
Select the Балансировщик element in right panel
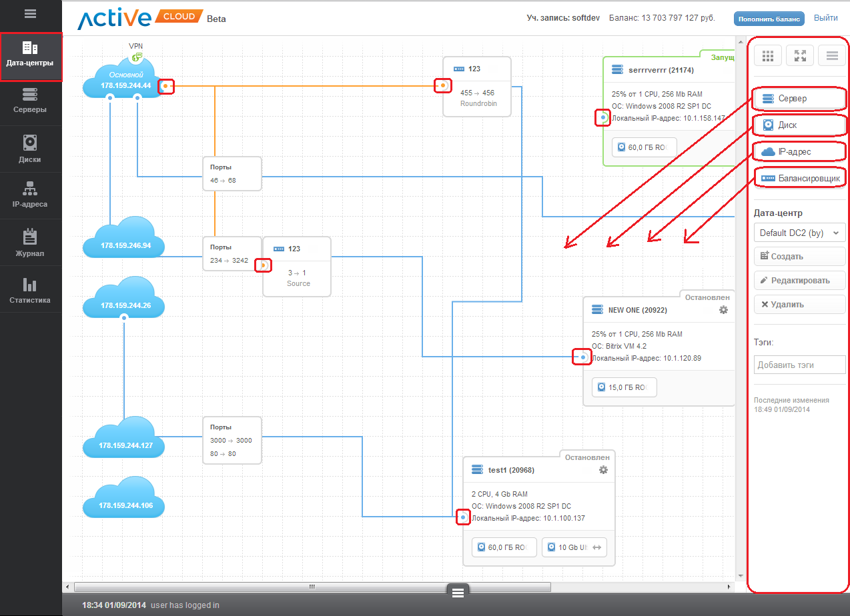pos(801,179)
